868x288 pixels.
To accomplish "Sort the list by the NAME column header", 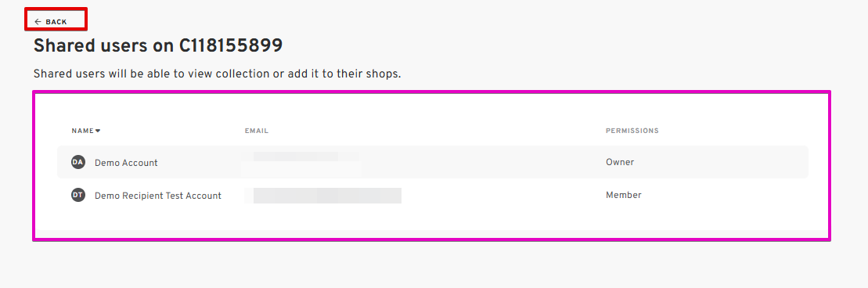I will pos(82,131).
